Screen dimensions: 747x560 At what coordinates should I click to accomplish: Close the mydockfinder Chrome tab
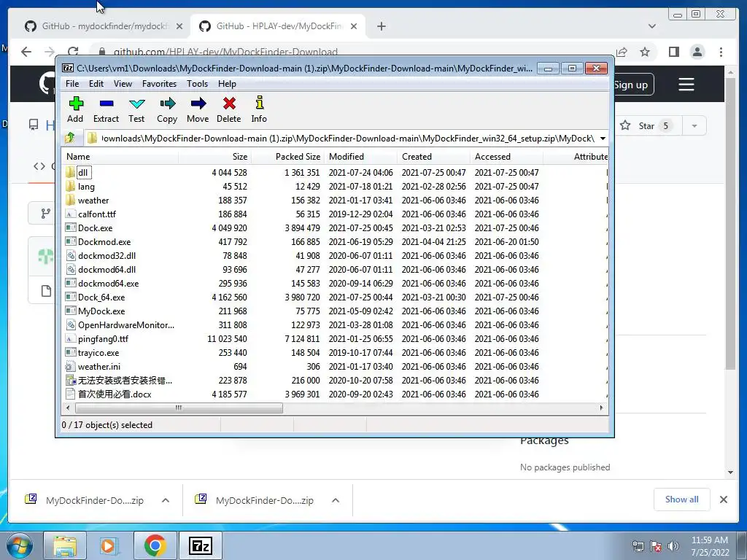tap(179, 26)
